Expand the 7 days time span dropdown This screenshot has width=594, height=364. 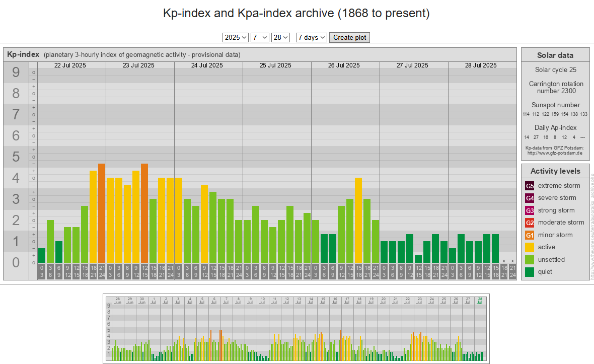pos(311,37)
